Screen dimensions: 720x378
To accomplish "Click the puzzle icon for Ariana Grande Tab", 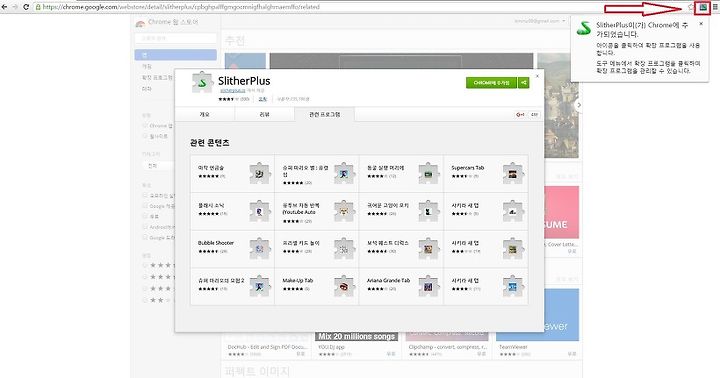I will click(x=428, y=286).
